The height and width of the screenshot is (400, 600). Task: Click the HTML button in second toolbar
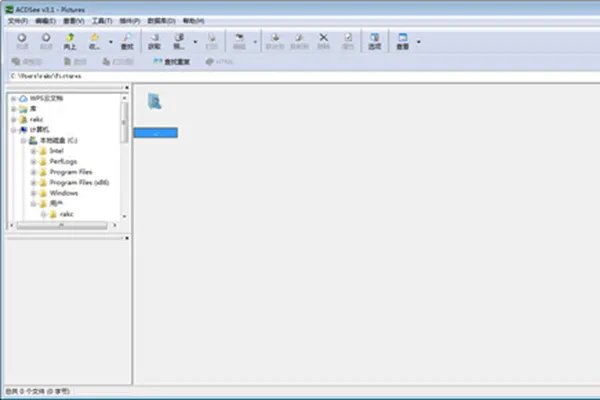click(x=219, y=62)
